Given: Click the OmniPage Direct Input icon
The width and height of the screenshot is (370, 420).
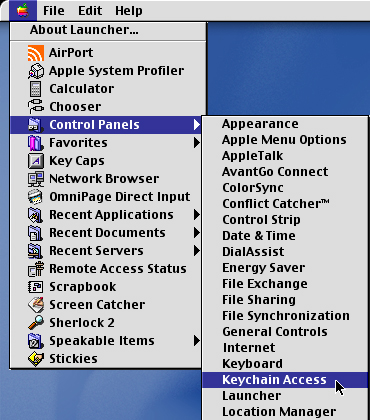Looking at the screenshot, I should click(x=36, y=197).
